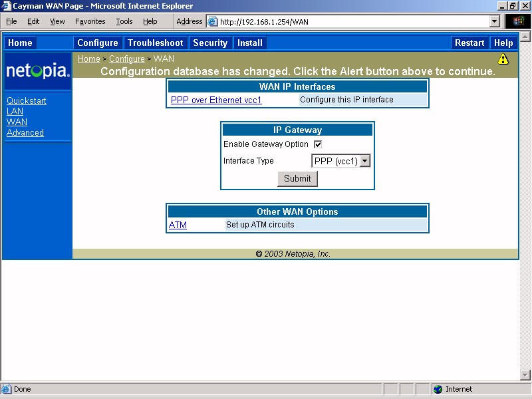Click the Interface Type label
This screenshot has height=399, width=532.
click(248, 161)
